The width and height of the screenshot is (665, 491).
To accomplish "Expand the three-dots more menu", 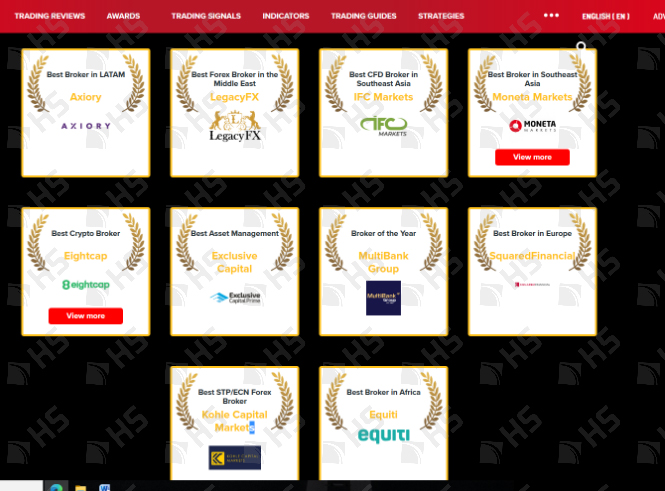I will click(551, 15).
